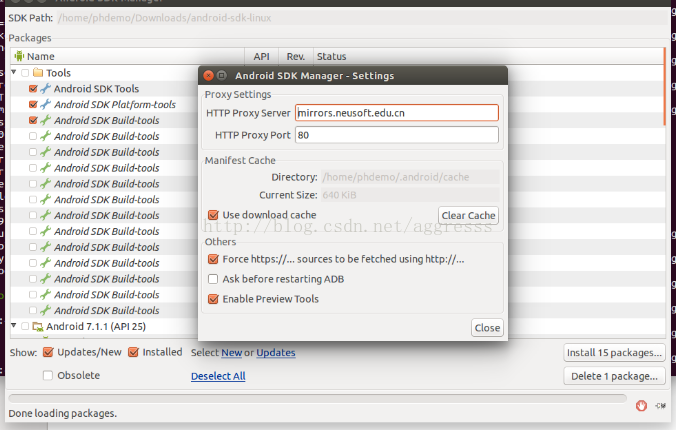The width and height of the screenshot is (676, 430).
Task: Toggle the Use download cache checkbox
Action: [x=213, y=215]
